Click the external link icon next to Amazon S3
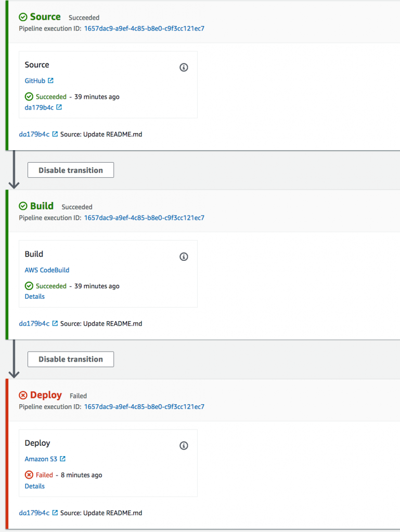This screenshot has height=532, width=400. click(x=63, y=459)
